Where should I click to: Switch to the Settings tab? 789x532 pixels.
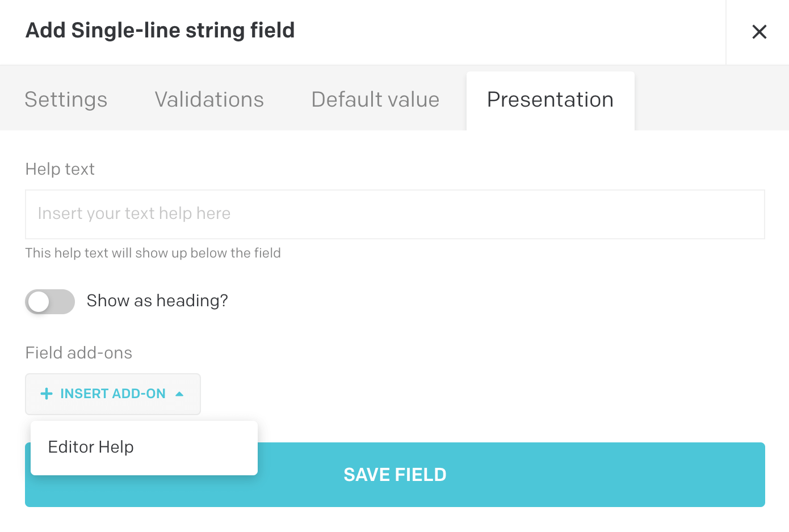pyautogui.click(x=66, y=100)
